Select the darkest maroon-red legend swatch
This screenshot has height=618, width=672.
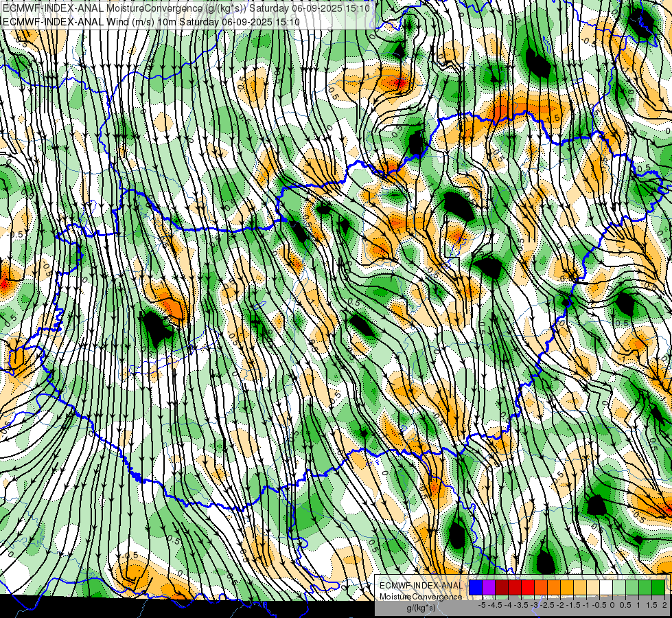tap(502, 587)
